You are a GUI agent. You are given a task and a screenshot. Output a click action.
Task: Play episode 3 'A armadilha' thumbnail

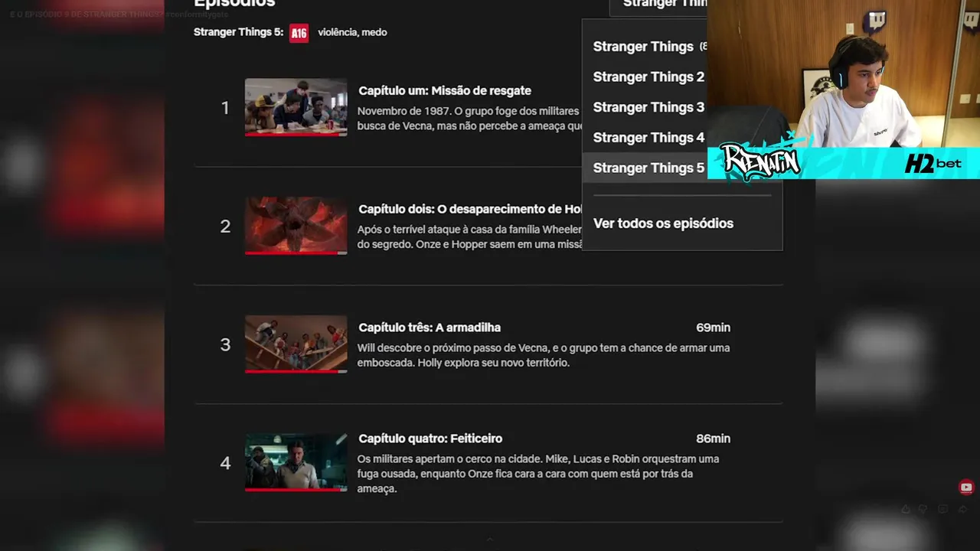click(x=296, y=344)
